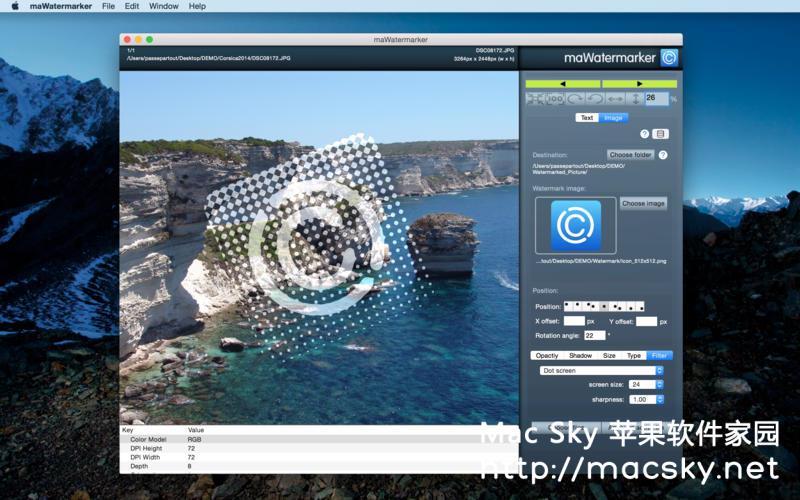Image resolution: width=800 pixels, height=500 pixels.
Task: Select the DPI Height row
Action: coord(319,448)
